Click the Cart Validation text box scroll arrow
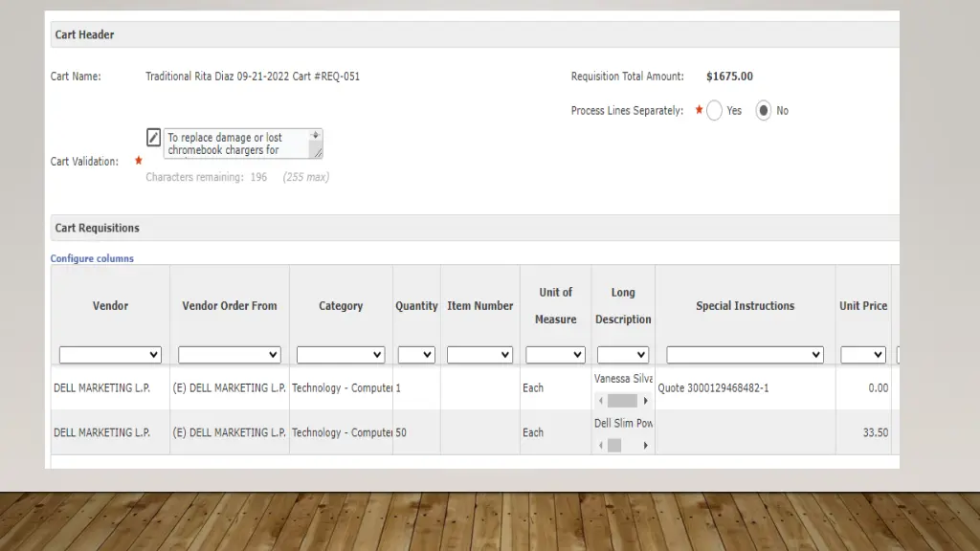 316,135
